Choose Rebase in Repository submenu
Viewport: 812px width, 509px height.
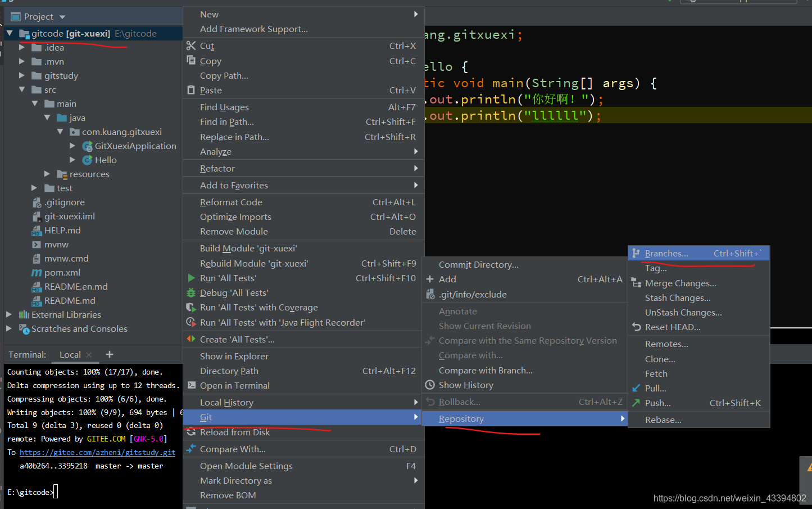click(698, 420)
